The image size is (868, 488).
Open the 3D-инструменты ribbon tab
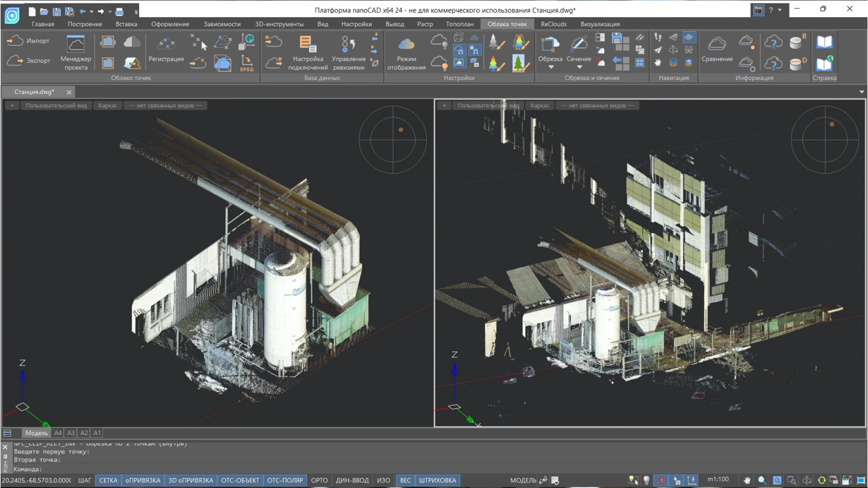(x=279, y=24)
